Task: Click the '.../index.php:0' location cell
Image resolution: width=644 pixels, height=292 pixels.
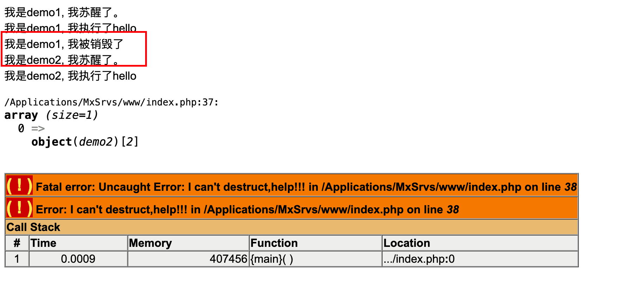Action: [480, 259]
